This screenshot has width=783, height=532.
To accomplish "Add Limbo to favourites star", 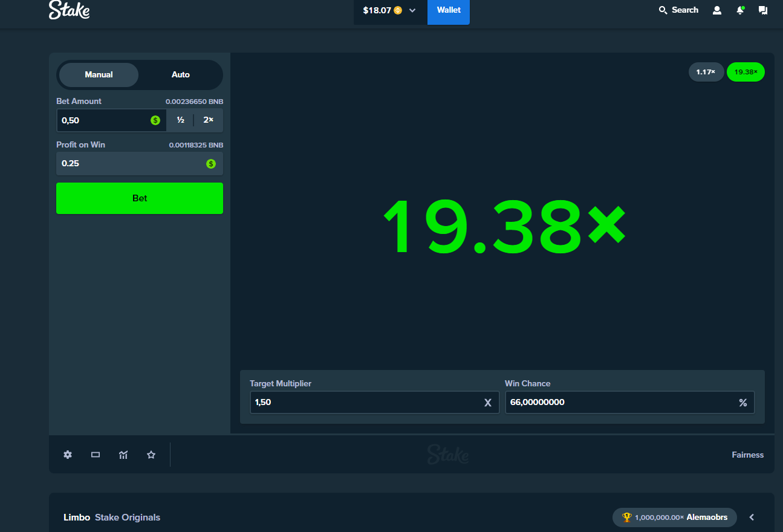I will click(151, 455).
